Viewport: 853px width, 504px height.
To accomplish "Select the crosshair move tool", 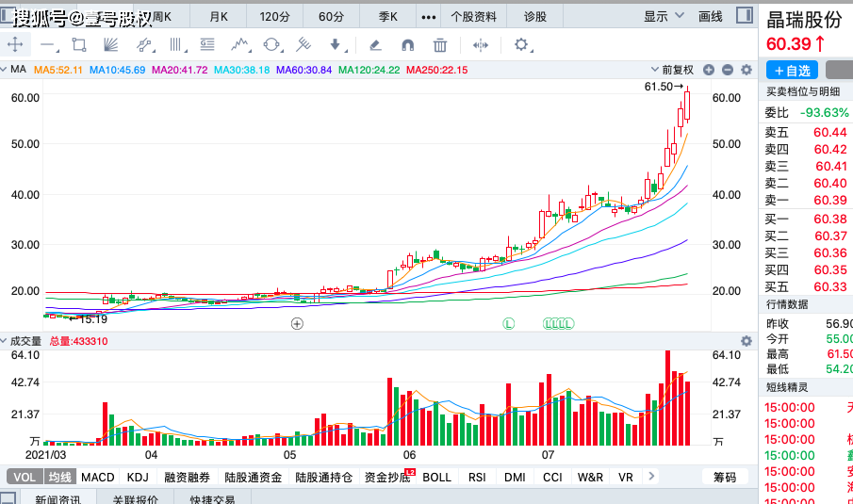I will coord(15,44).
